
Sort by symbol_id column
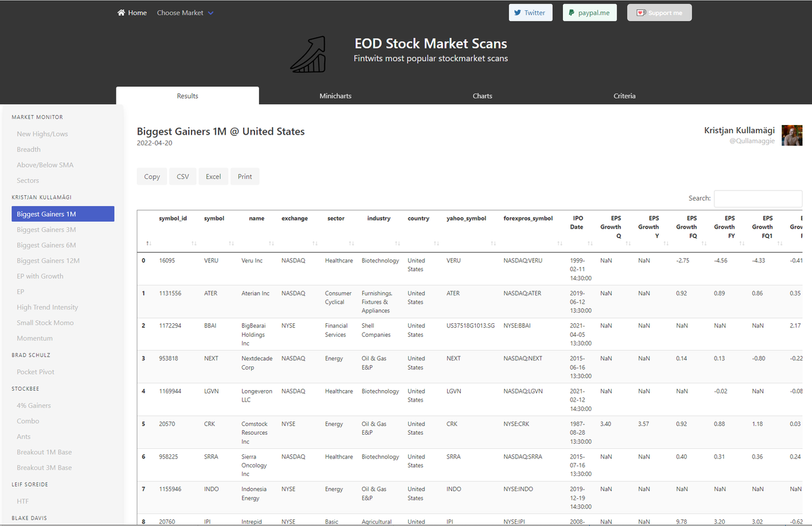pyautogui.click(x=177, y=231)
